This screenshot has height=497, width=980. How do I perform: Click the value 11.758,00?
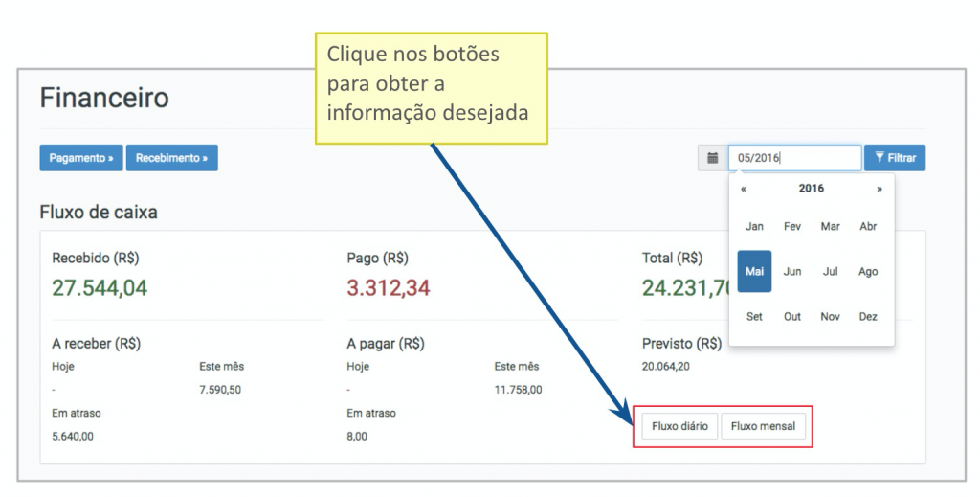(518, 390)
